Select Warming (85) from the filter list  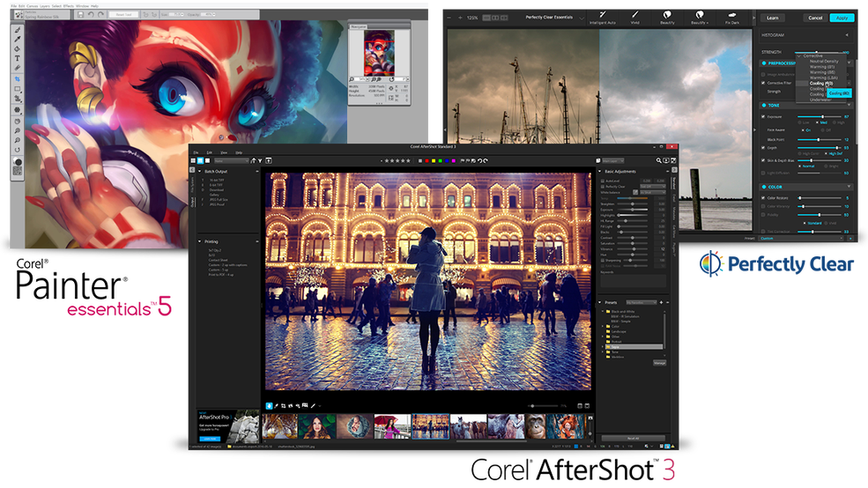tap(821, 72)
